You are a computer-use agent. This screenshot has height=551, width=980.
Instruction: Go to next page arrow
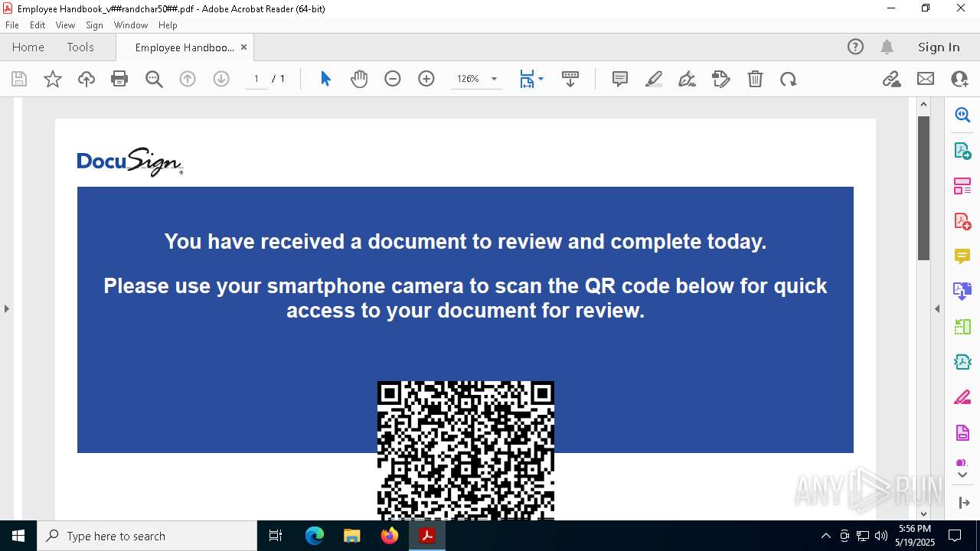221,79
